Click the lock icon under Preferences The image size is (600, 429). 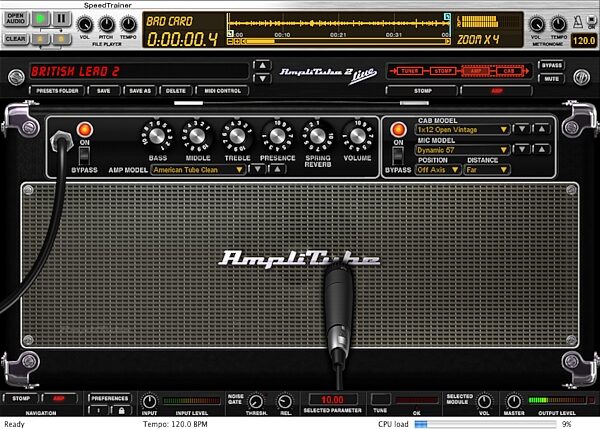(x=121, y=411)
